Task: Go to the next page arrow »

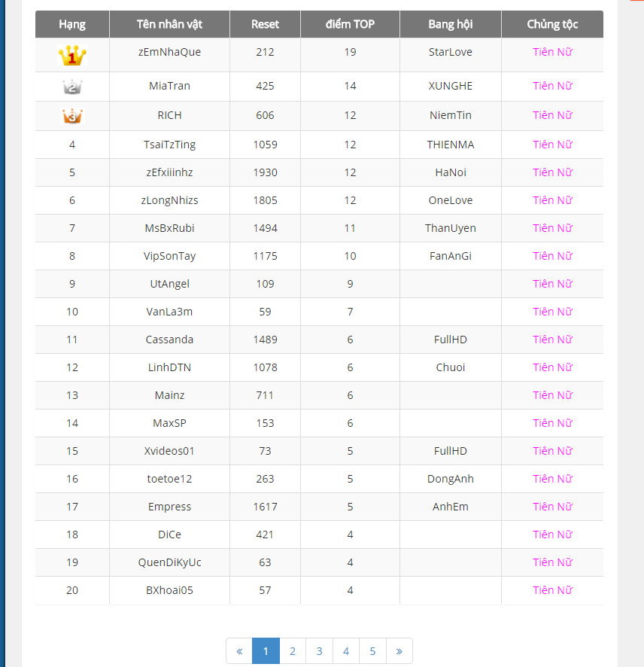Action: point(399,651)
